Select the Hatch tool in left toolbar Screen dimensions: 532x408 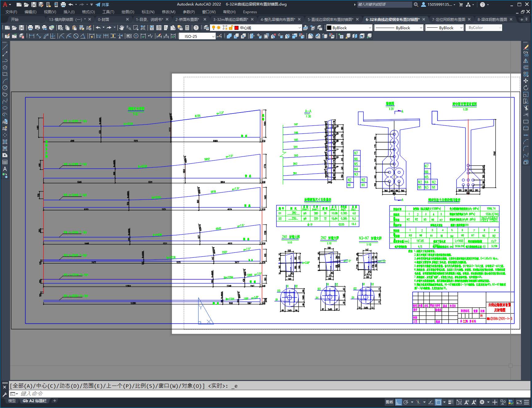click(x=5, y=142)
